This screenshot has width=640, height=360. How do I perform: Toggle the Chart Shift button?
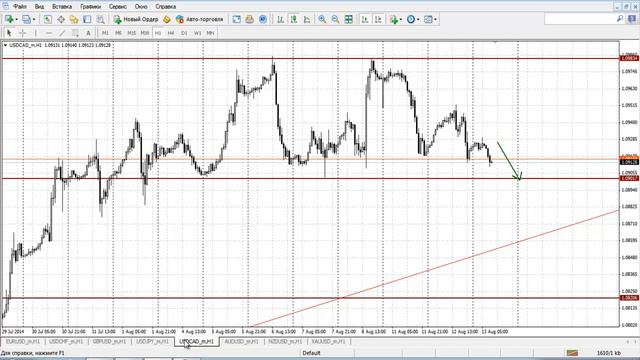pos(378,19)
